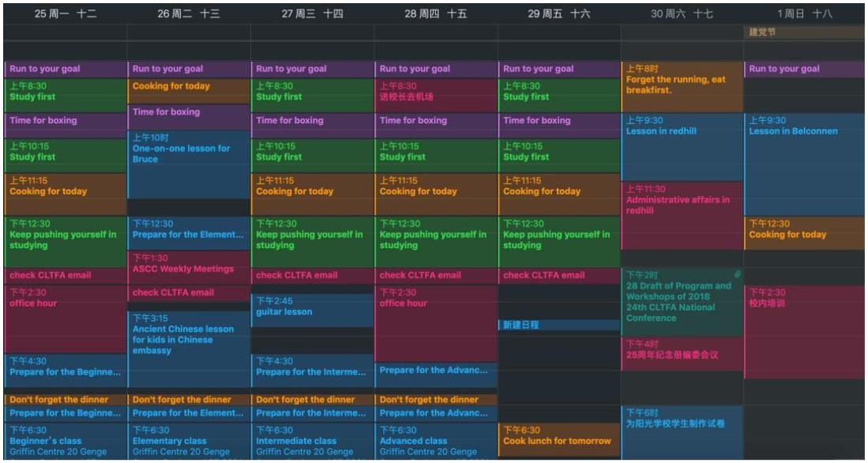Open Friday's 'Cook lunch for tomorrow' event
The width and height of the screenshot is (868, 463).
558,439
